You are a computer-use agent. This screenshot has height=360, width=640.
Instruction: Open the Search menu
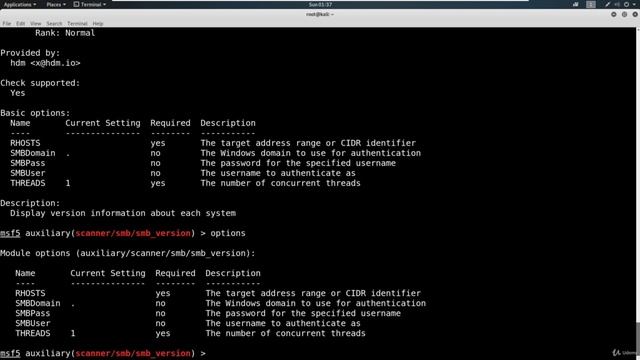point(54,24)
